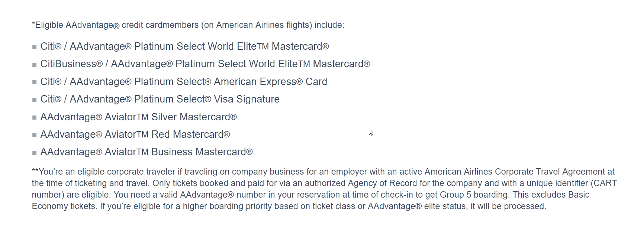Select the Citi / AAdvantage World Elite Mastercard entry
Image resolution: width=644 pixels, height=234 pixels.
184,46
